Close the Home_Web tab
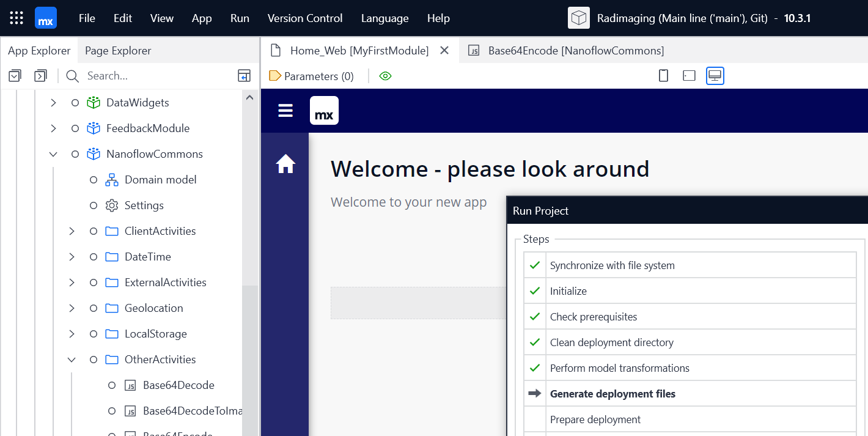 [445, 51]
